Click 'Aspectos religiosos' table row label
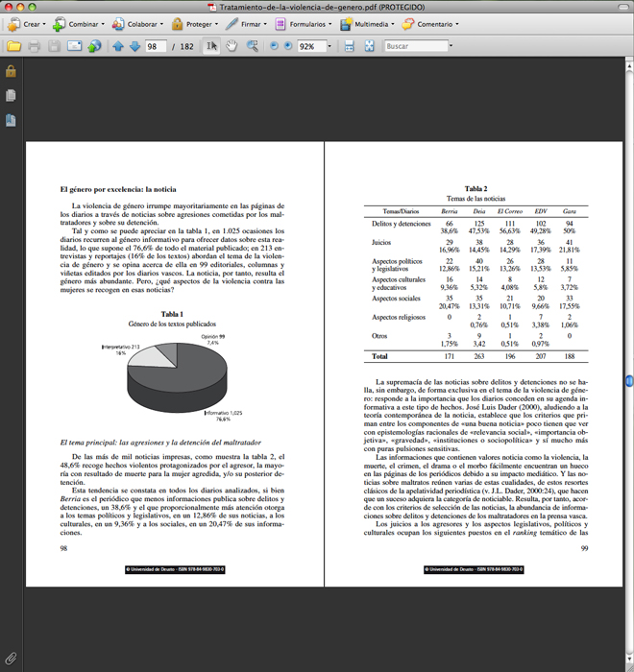The image size is (634, 672). point(399,317)
